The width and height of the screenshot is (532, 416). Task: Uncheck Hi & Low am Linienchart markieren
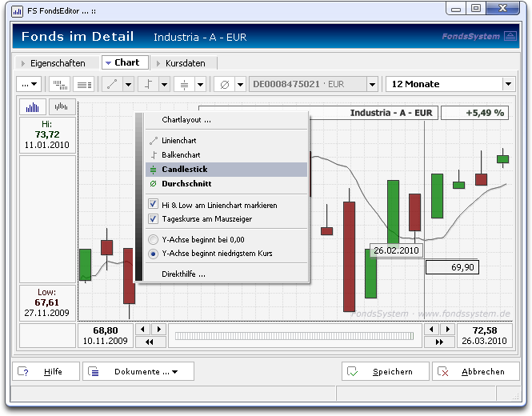[x=153, y=204]
